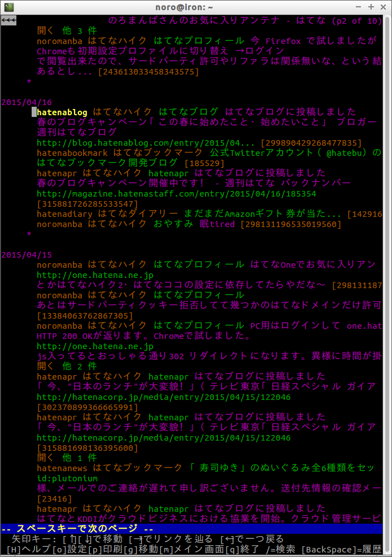Maximize the terminal window with the plus button

[x=371, y=7]
